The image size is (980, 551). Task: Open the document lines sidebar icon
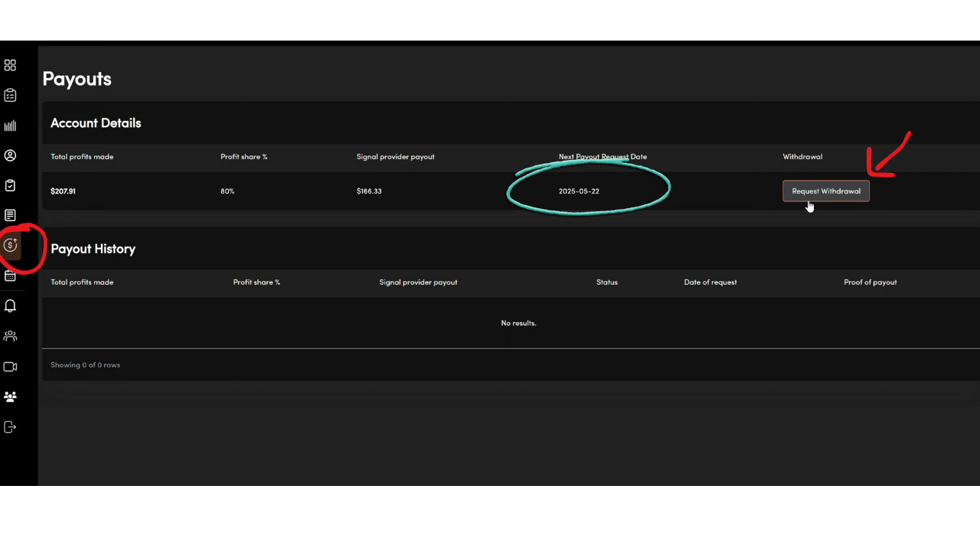click(10, 216)
